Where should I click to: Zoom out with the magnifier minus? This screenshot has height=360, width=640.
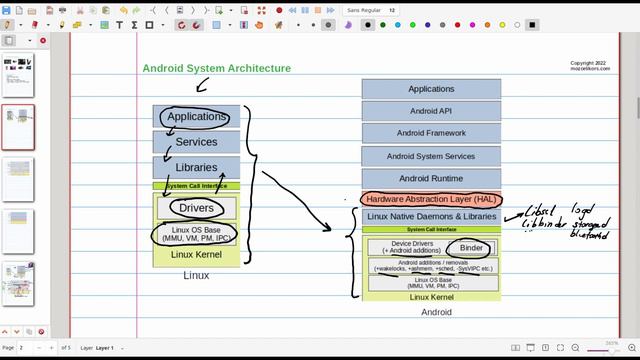(x=576, y=348)
